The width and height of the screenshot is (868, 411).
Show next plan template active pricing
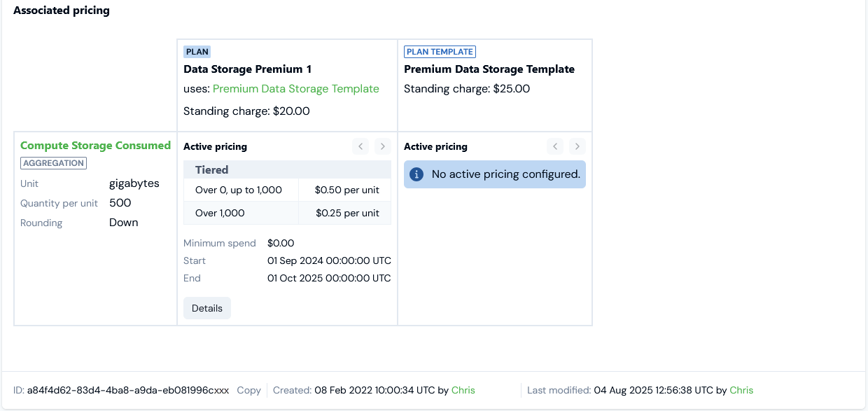click(x=577, y=146)
